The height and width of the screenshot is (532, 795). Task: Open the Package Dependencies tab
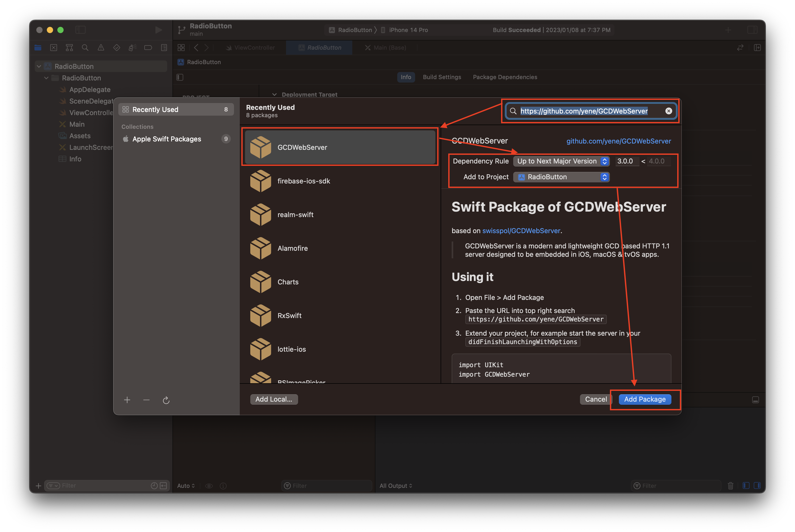(505, 77)
